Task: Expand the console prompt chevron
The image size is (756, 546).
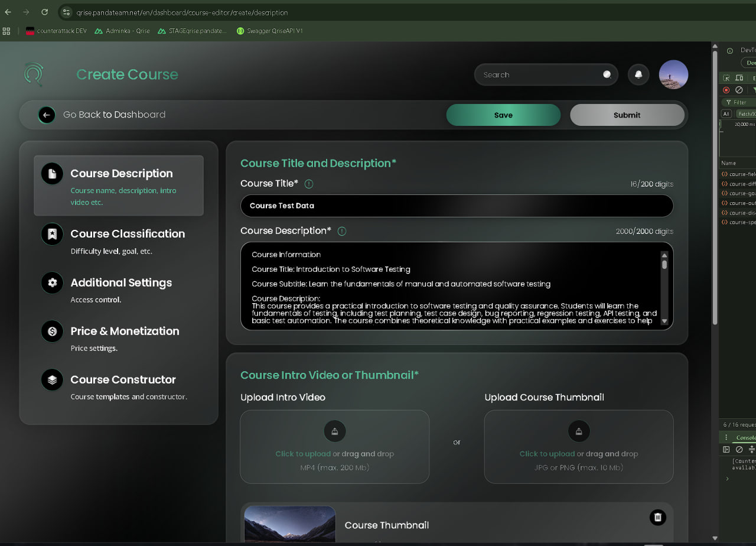Action: coord(728,479)
